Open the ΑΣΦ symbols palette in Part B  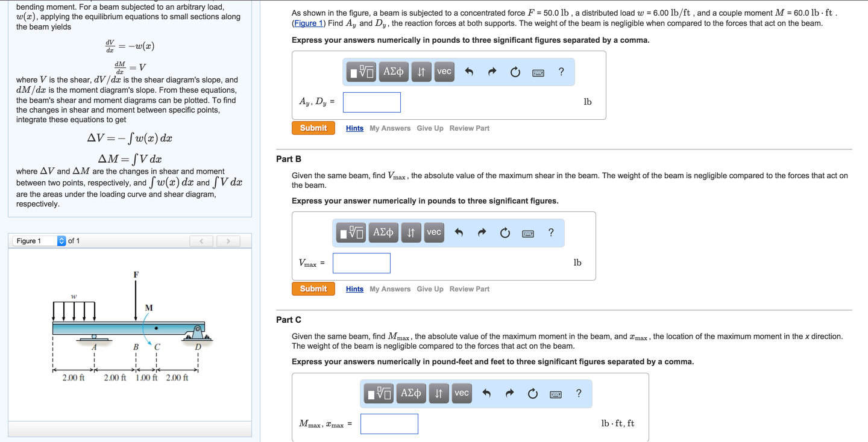383,232
